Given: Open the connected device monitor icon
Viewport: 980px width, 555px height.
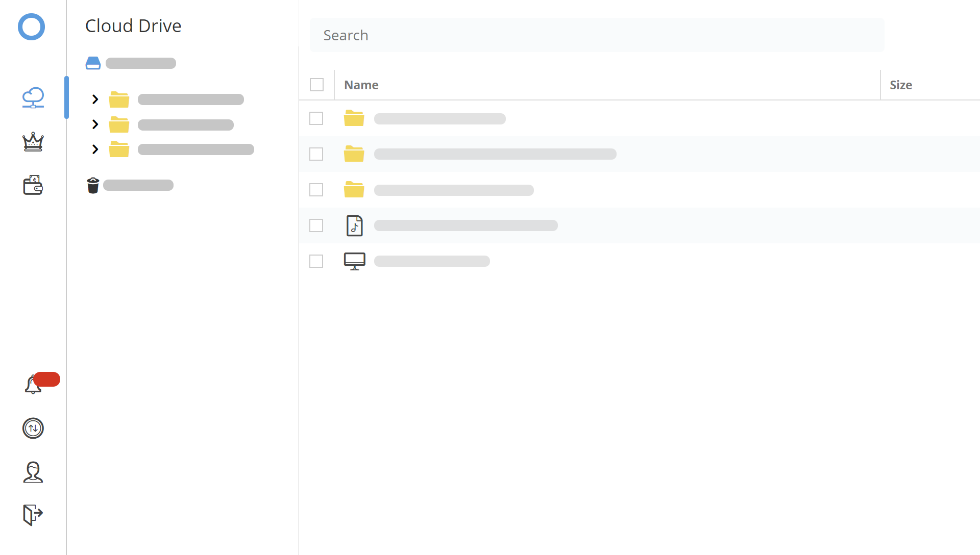Looking at the screenshot, I should (355, 261).
